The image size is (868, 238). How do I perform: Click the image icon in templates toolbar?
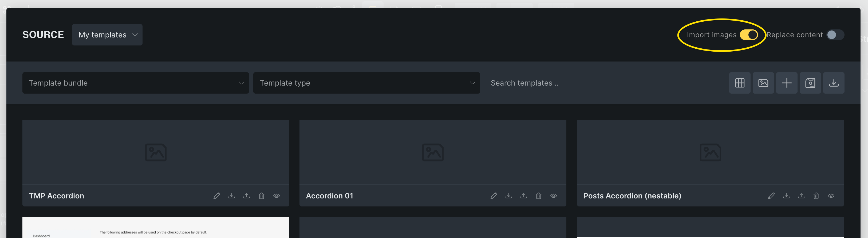pos(763,83)
